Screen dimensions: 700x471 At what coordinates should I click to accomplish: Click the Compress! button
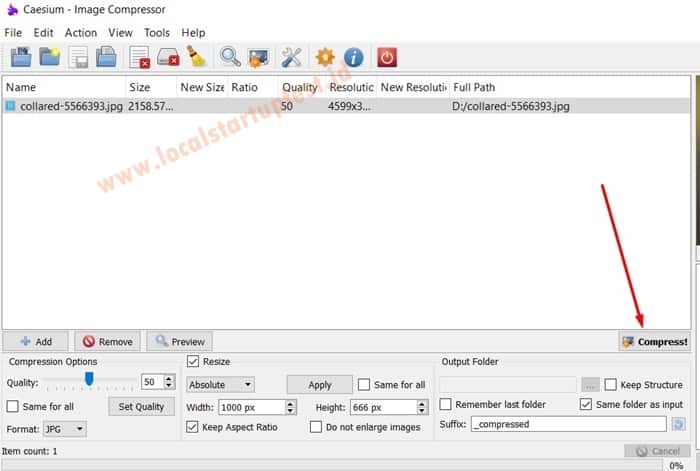point(654,342)
